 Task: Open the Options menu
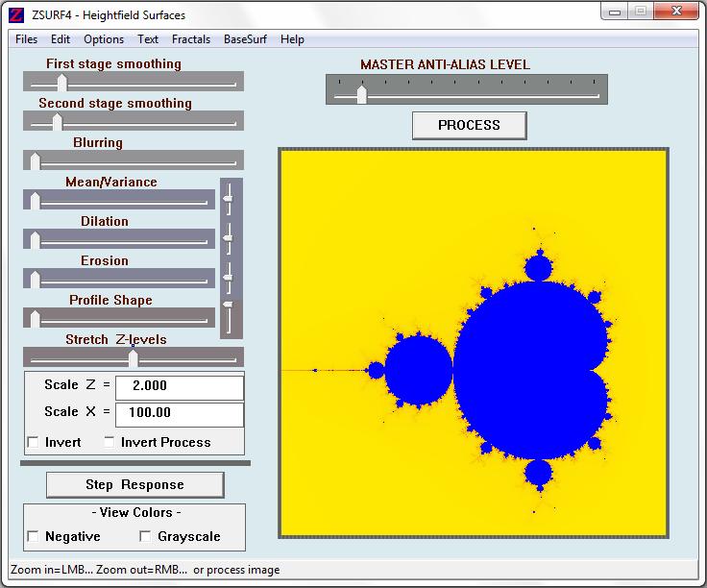click(x=104, y=39)
